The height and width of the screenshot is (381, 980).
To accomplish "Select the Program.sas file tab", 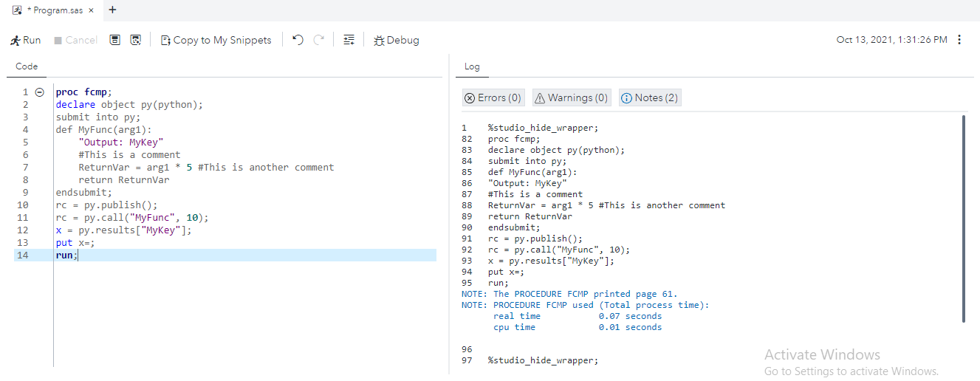I will [x=53, y=10].
